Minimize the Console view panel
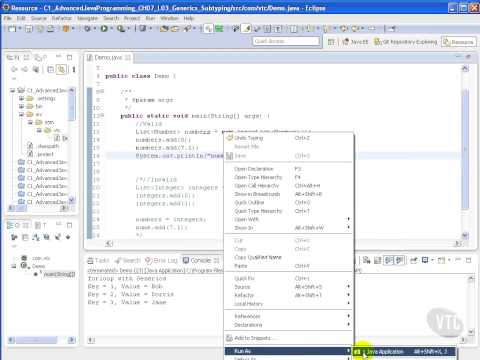The height and width of the screenshot is (360, 480). 458,259
